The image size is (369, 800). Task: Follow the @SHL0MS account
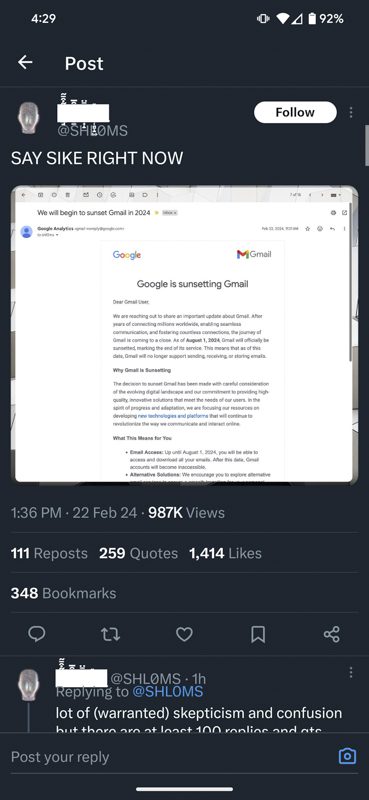click(x=296, y=112)
